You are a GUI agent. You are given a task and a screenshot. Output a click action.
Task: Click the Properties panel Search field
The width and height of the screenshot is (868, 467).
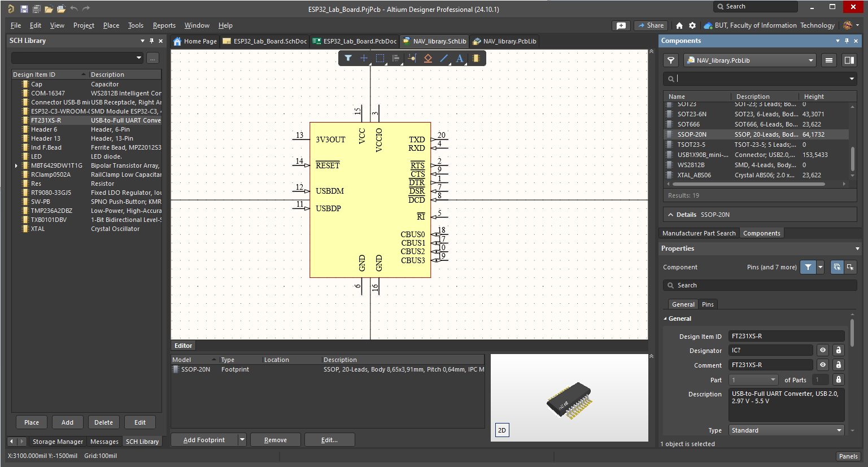click(760, 285)
